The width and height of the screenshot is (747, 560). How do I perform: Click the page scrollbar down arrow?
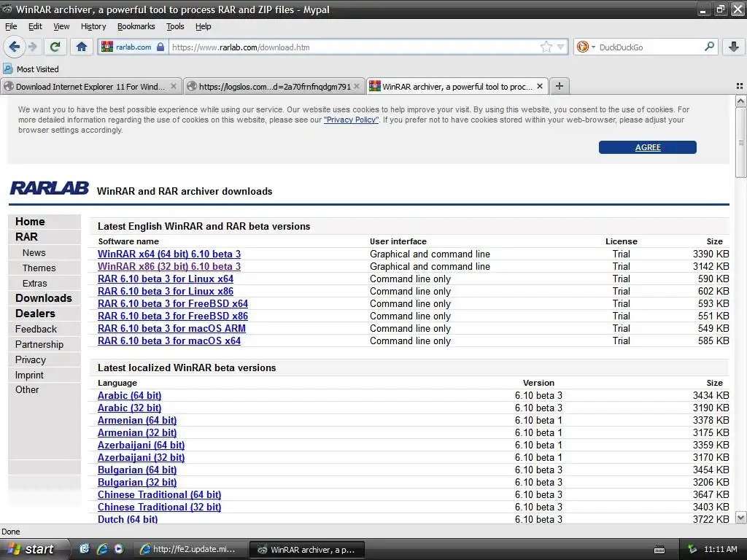coord(740,518)
